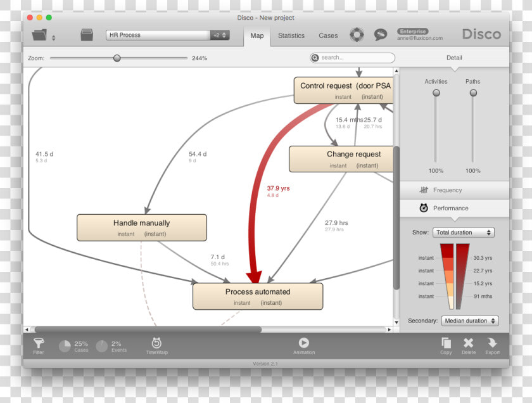
Task: Click the 30.3 yrs legend value
Action: [483, 258]
